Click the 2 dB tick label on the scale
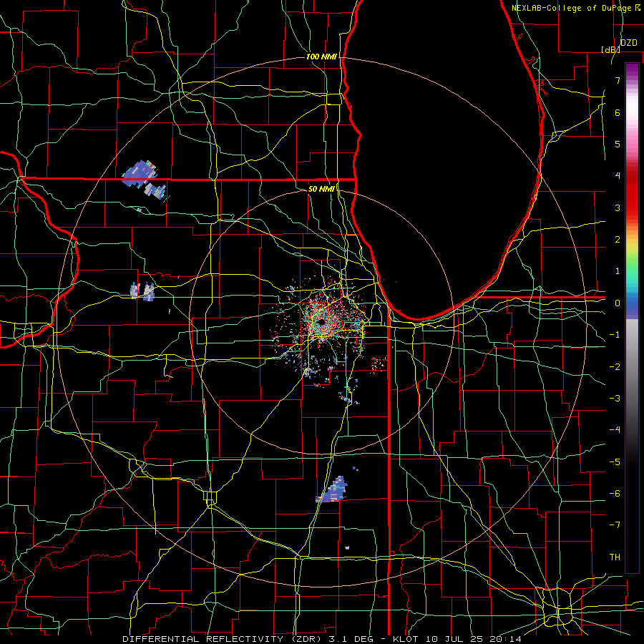The height and width of the screenshot is (644, 644). (x=618, y=240)
